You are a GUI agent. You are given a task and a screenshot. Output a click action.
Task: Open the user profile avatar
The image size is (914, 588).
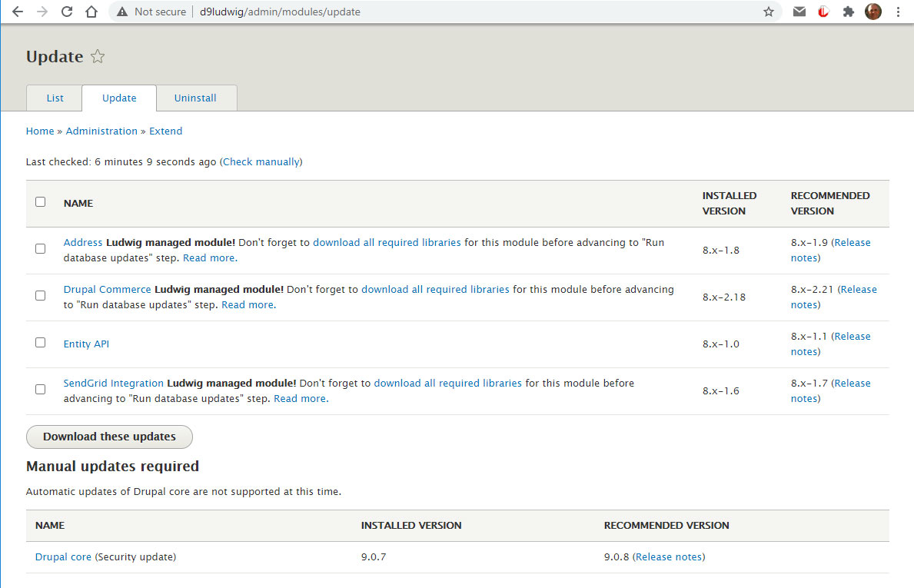872,12
